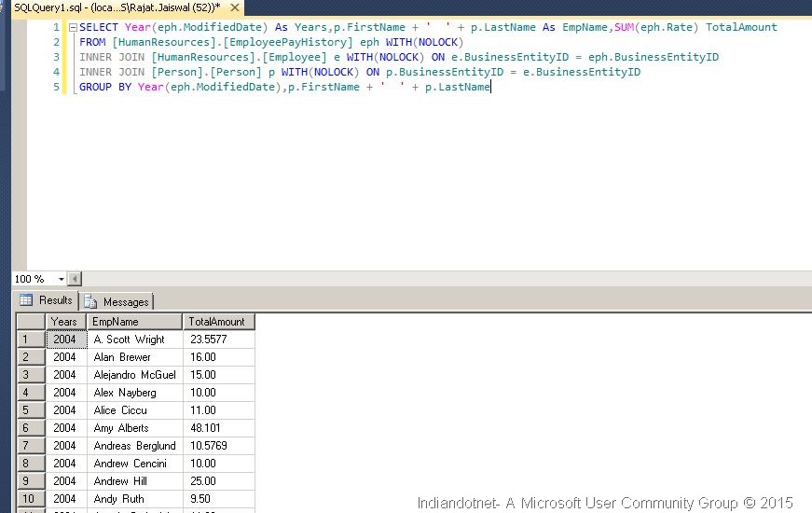
Task: Click the 48.101 total amount cell
Action: (218, 427)
